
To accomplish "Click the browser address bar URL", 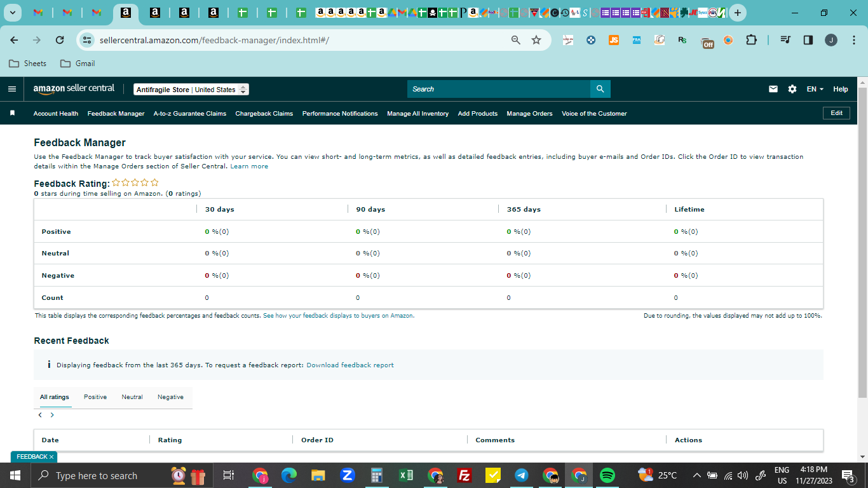I will 214,40.
